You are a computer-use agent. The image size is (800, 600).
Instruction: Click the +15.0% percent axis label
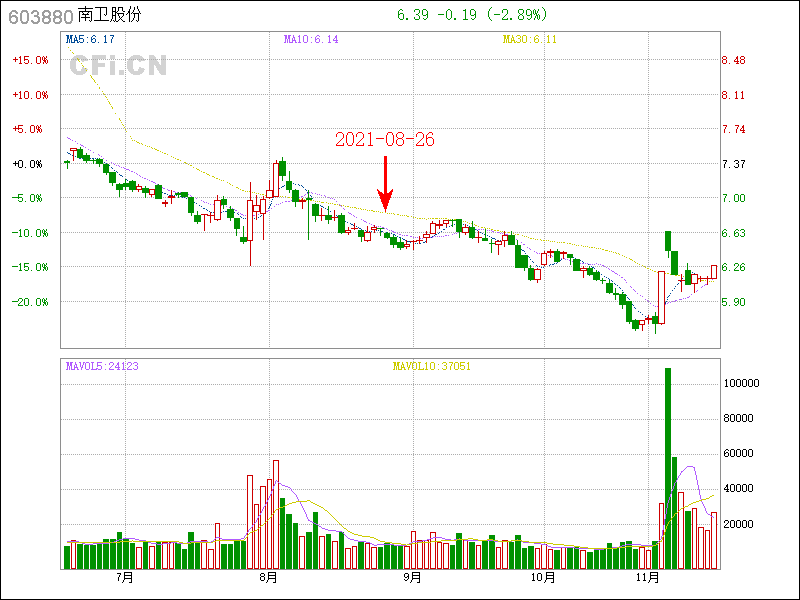pyautogui.click(x=30, y=60)
